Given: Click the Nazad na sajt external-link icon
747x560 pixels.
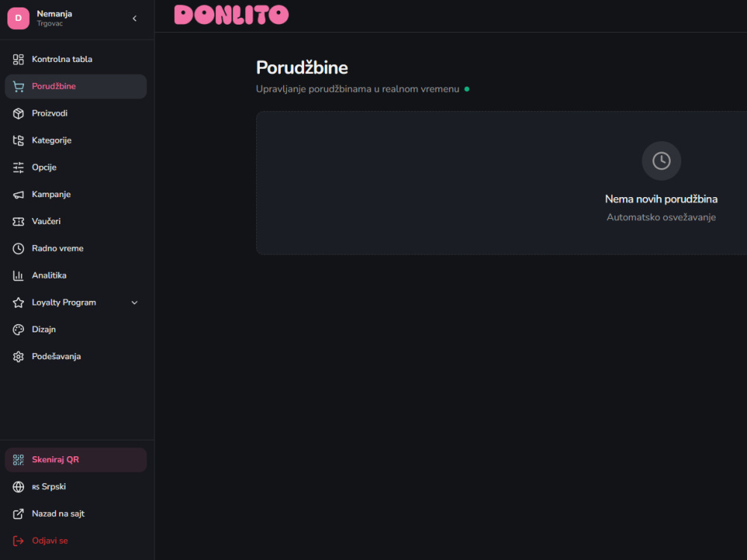Looking at the screenshot, I should click(x=18, y=514).
